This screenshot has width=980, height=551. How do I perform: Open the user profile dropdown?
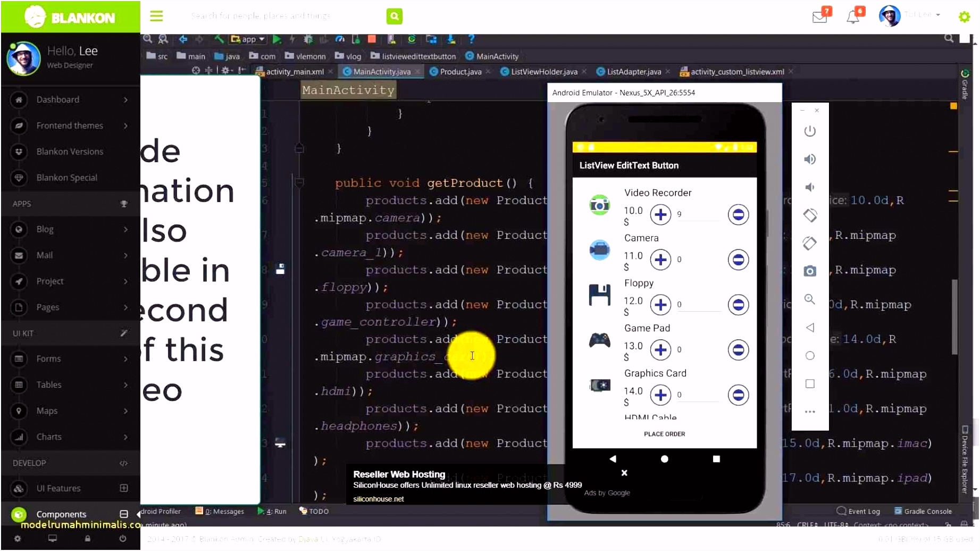[909, 15]
